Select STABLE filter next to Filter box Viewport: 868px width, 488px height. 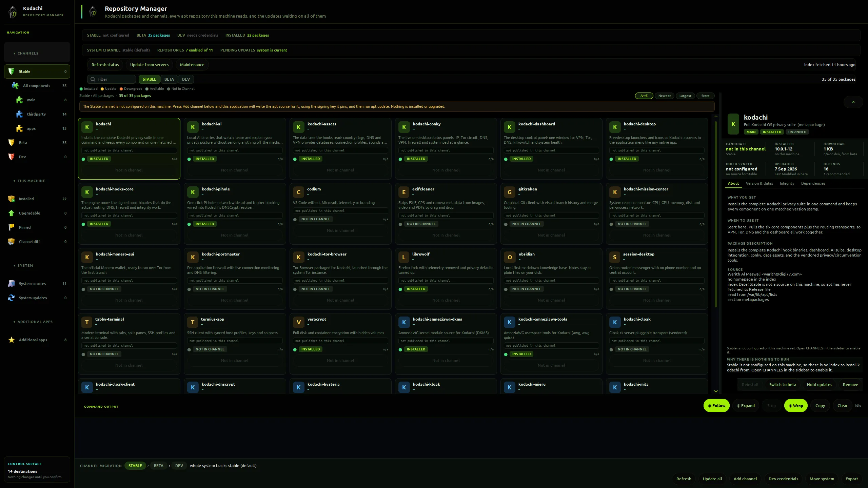tap(149, 79)
